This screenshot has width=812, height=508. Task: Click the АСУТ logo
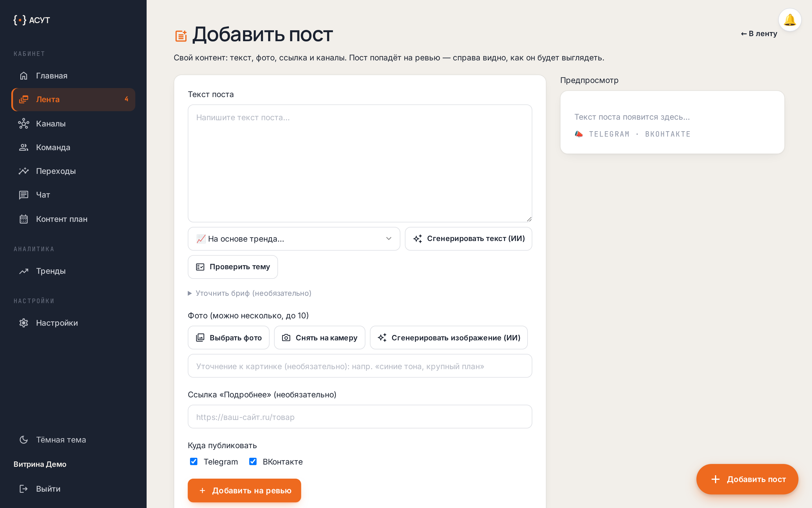(x=32, y=20)
